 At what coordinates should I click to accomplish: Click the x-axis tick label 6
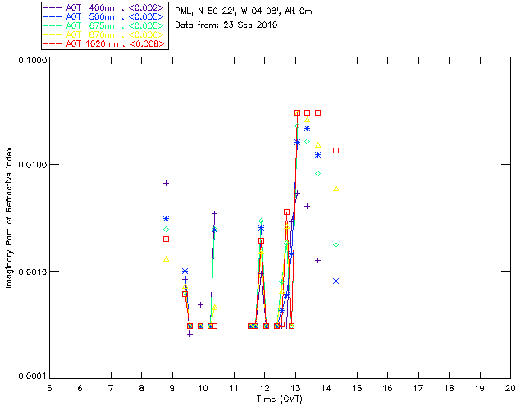pyautogui.click(x=80, y=388)
